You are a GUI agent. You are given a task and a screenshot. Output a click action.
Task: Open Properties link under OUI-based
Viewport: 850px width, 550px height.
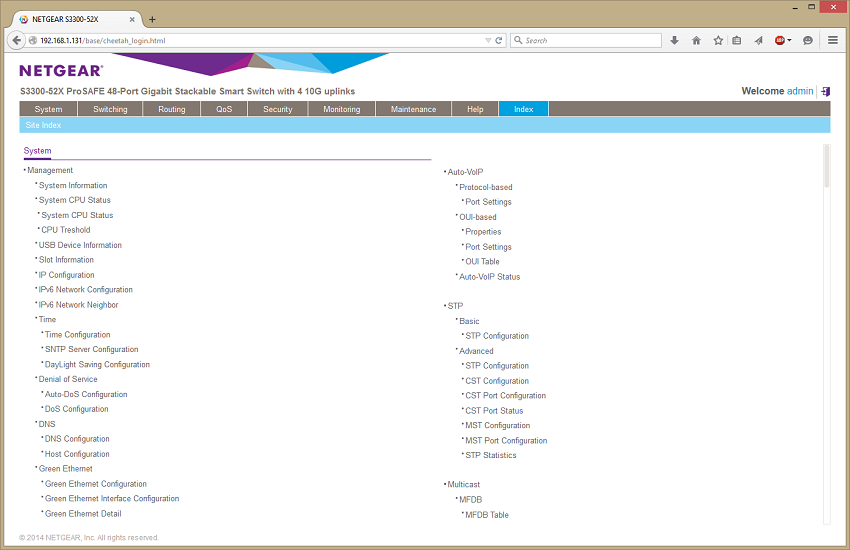coord(483,231)
